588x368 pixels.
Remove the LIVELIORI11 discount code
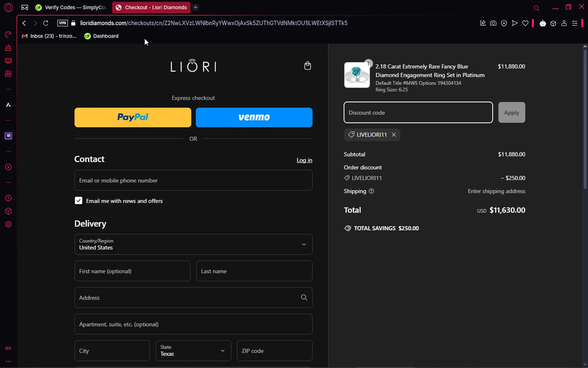[394, 135]
